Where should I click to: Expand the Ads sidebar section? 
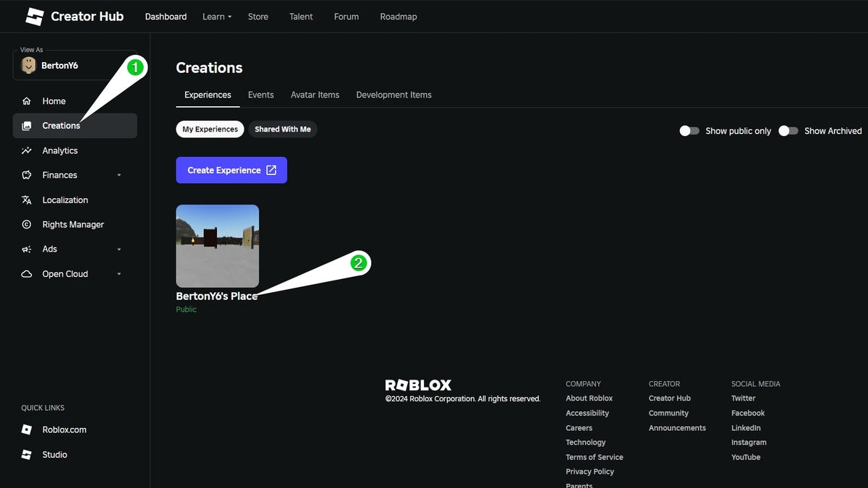[121, 249]
